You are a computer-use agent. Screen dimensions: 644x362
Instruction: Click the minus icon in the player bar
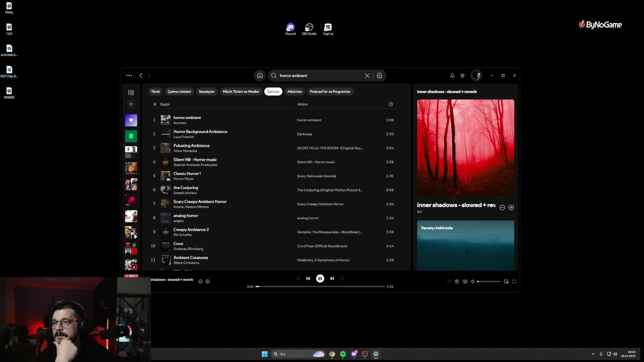point(200,282)
